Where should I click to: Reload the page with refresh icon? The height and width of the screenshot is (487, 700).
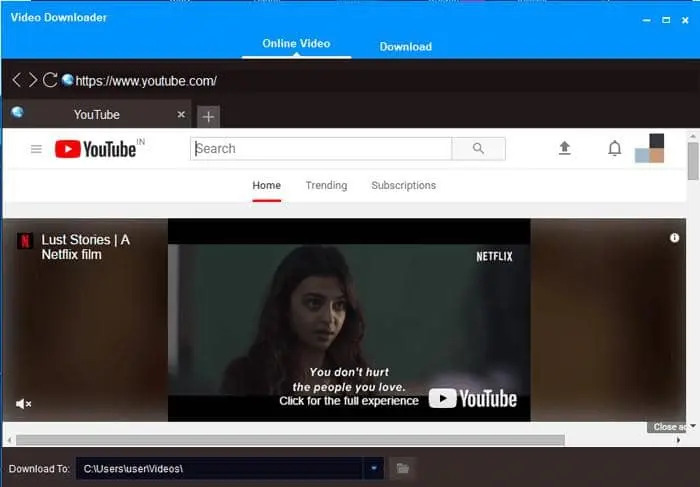point(49,80)
